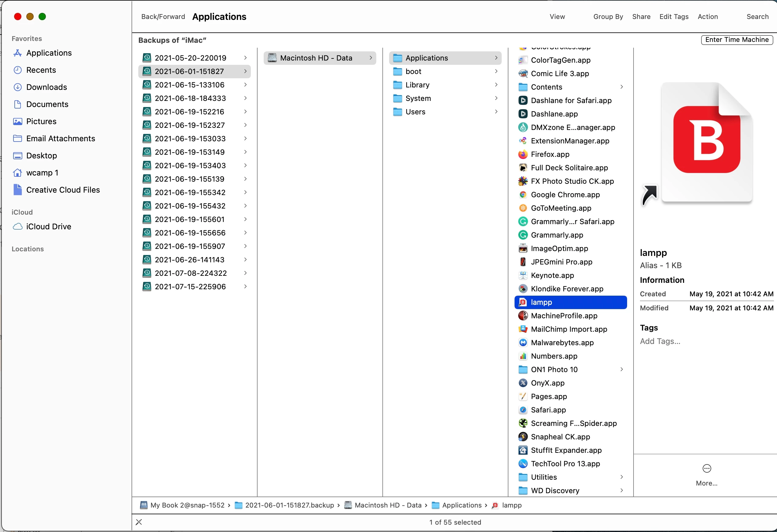Select the Google Chrome.app icon
This screenshot has height=532, width=777.
(x=523, y=195)
